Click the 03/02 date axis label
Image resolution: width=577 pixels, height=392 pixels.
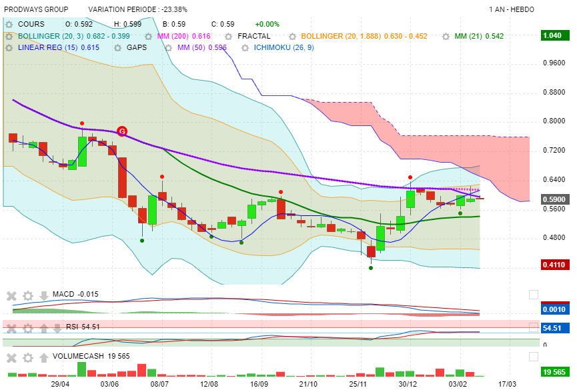[x=458, y=384]
